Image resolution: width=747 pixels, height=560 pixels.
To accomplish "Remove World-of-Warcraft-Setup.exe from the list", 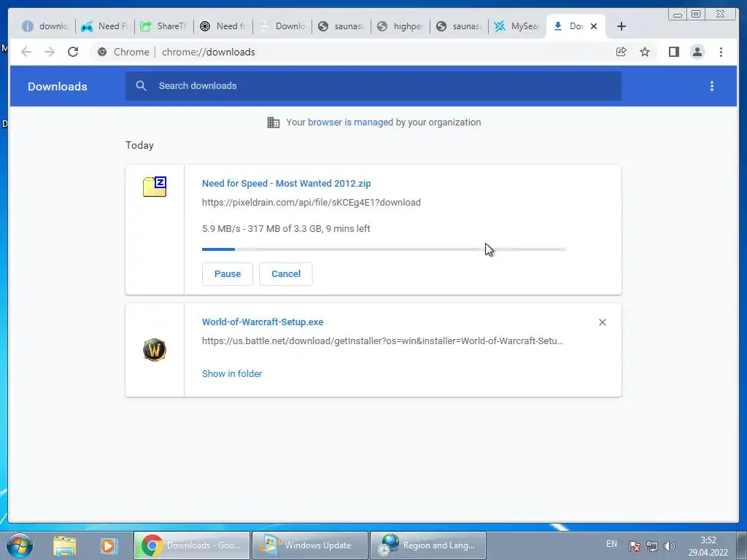I will [602, 322].
